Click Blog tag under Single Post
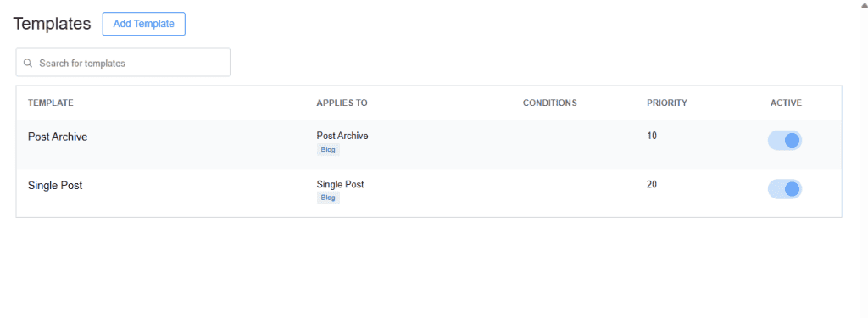Viewport: 868px width, 318px height. pos(328,198)
